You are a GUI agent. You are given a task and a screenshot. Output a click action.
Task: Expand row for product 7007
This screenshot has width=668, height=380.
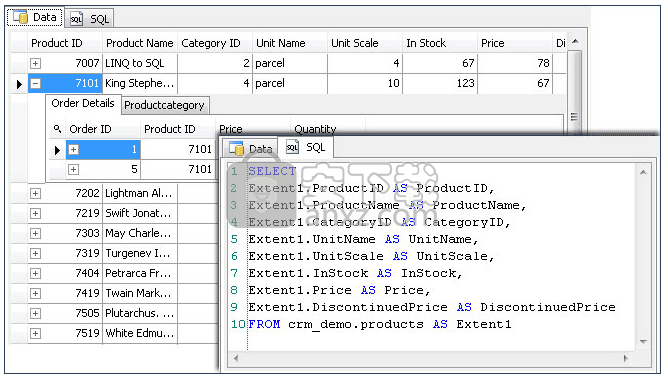click(35, 63)
